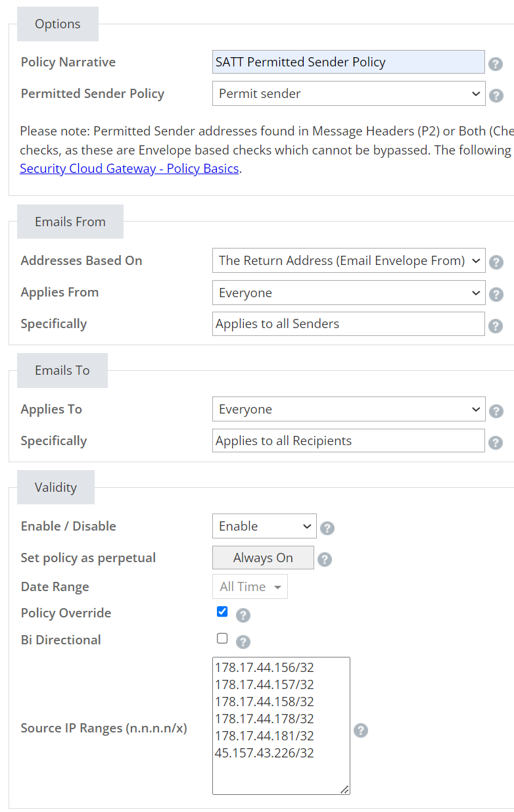This screenshot has height=812, width=514.
Task: Open help beside Applies to all Senders
Action: point(496,325)
